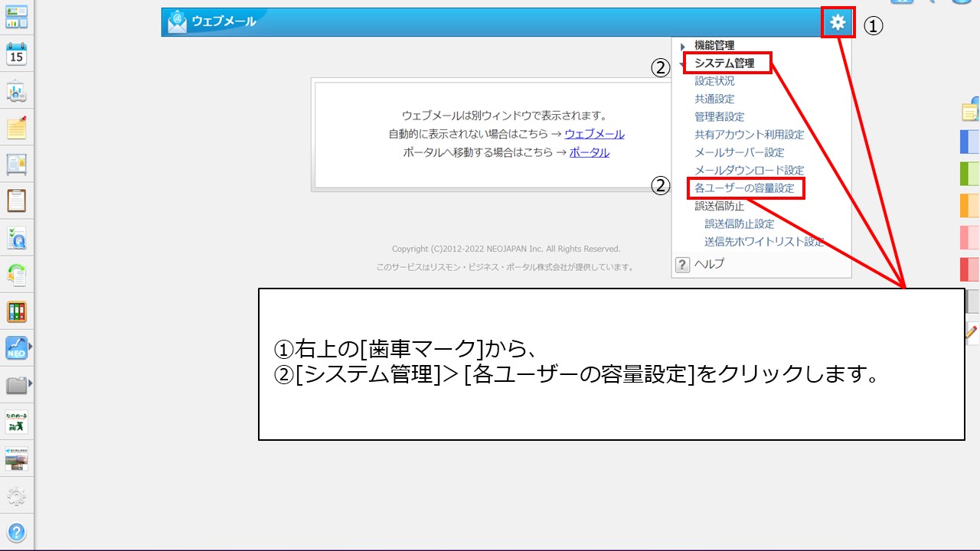Open the calendar icon showing 15

coord(16,54)
